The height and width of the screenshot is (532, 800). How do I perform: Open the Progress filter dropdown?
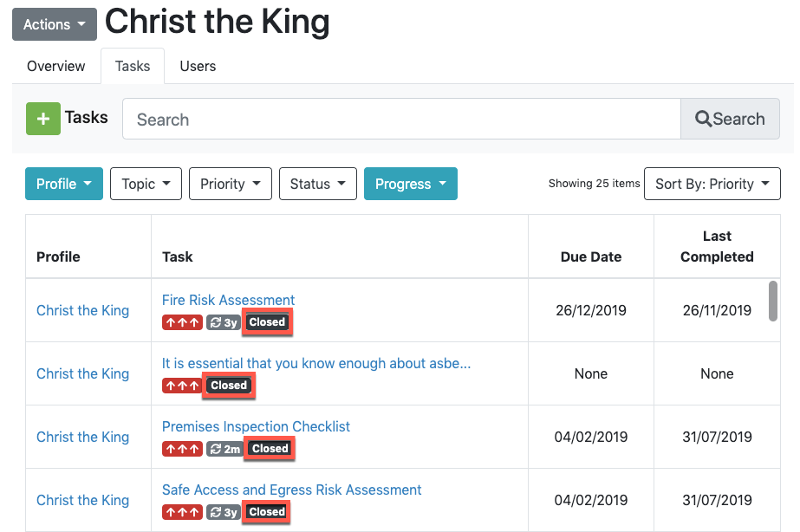pos(410,184)
